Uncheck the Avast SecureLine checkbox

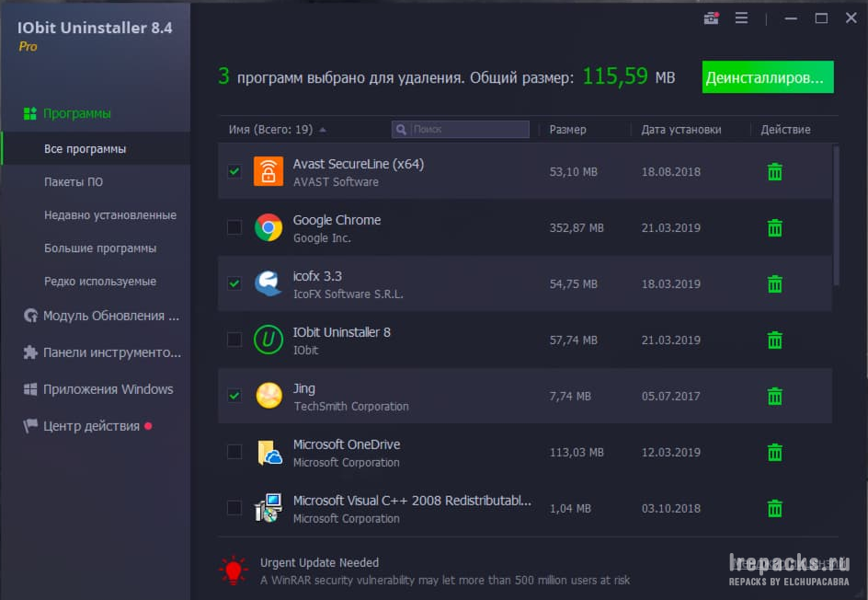coord(234,171)
